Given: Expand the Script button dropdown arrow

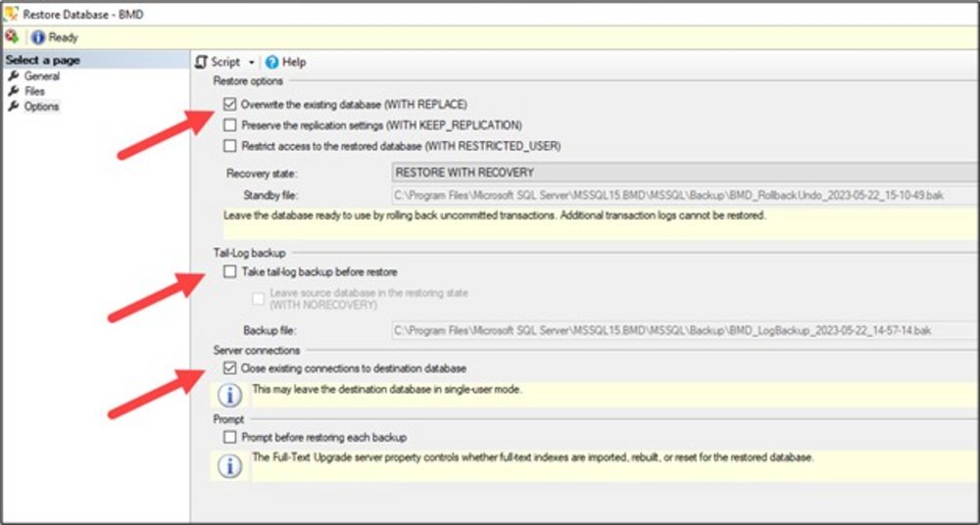Looking at the screenshot, I should point(251,62).
